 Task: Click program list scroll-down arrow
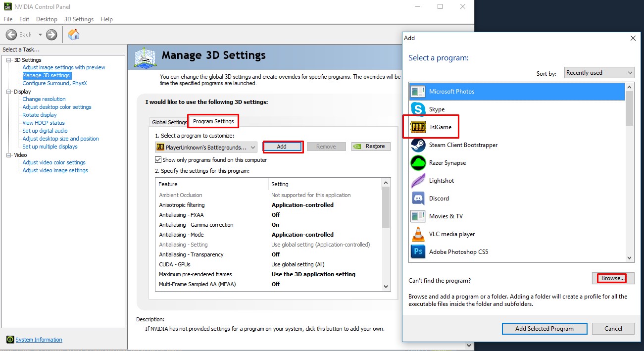(630, 257)
